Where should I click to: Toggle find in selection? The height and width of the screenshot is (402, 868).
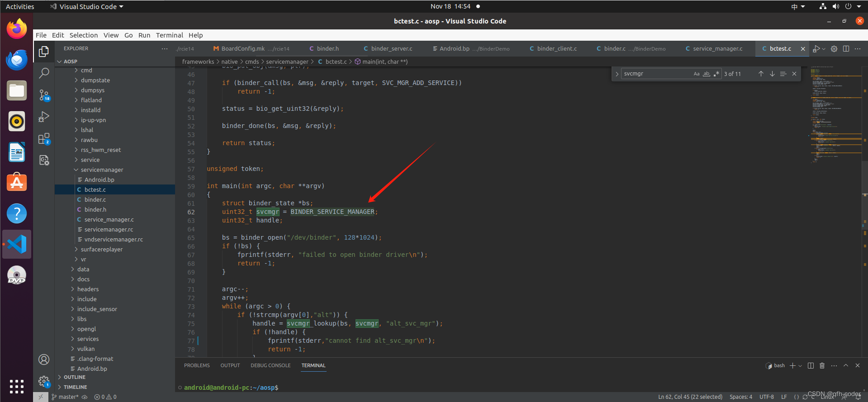(783, 74)
